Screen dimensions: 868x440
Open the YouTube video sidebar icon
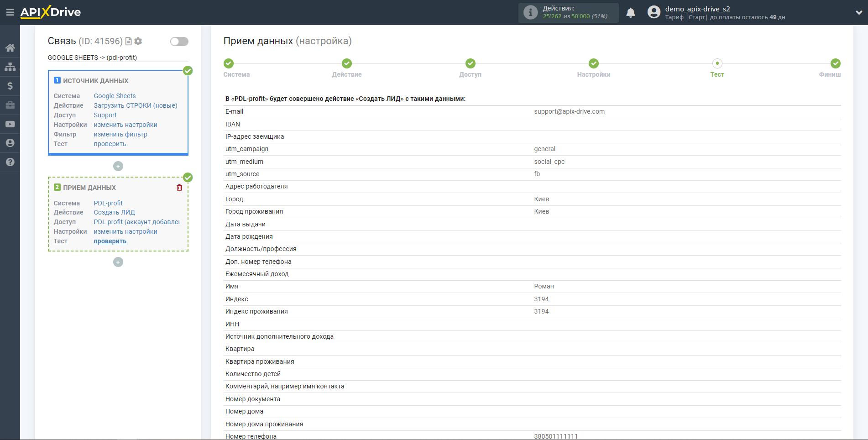coord(10,124)
